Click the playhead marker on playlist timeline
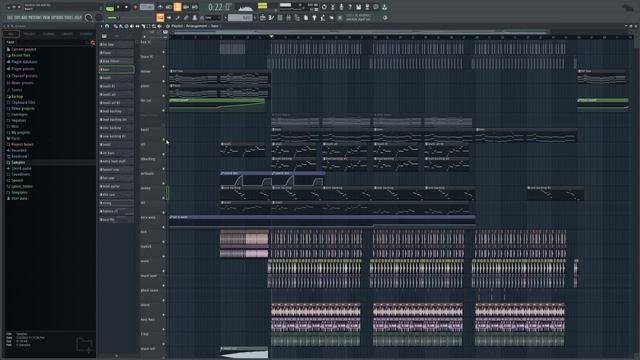Image resolution: width=640 pixels, height=360 pixels. [x=271, y=37]
